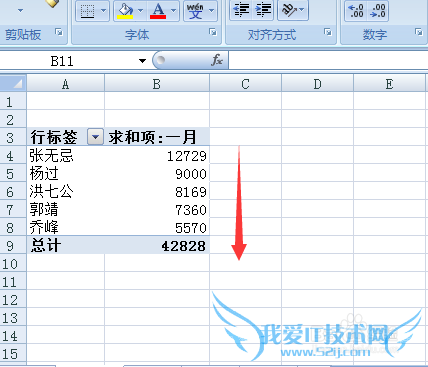
Task: Select the cell containing 张无忌
Action: [65, 155]
